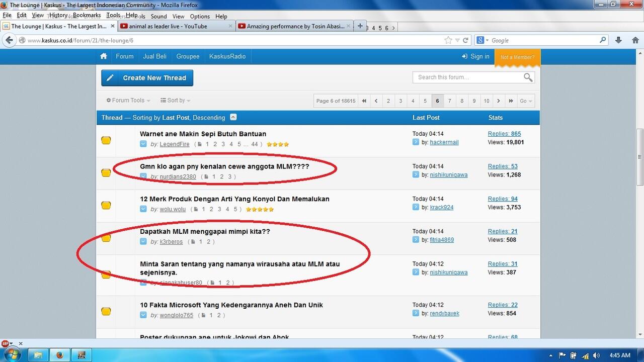Open the Go page-jump dropdown
Screen dimensions: 644x362
(526, 101)
